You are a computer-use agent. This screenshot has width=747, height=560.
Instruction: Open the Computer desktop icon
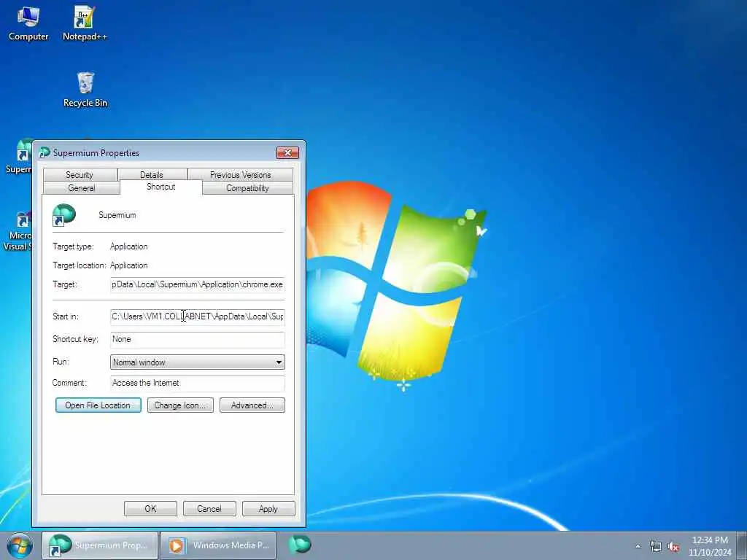28,24
